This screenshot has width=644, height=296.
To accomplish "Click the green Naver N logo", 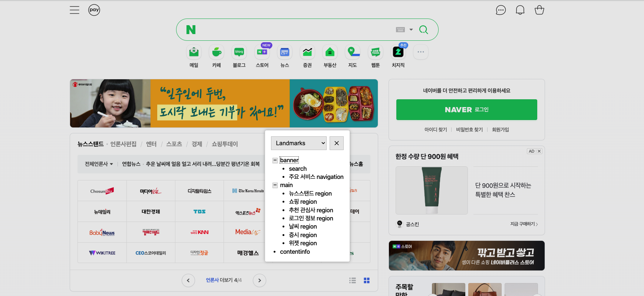I will (191, 30).
